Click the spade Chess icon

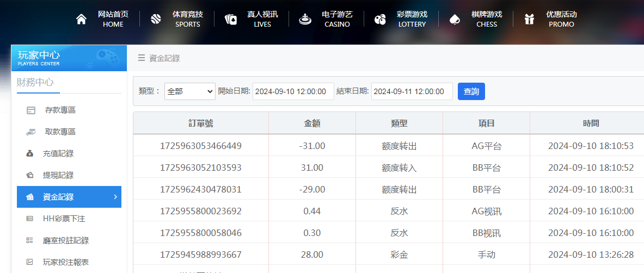tap(454, 20)
